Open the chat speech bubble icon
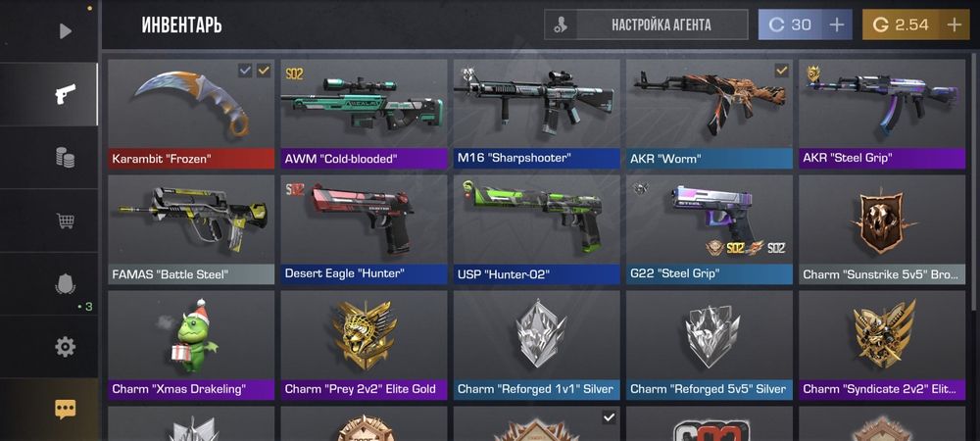 click(65, 409)
